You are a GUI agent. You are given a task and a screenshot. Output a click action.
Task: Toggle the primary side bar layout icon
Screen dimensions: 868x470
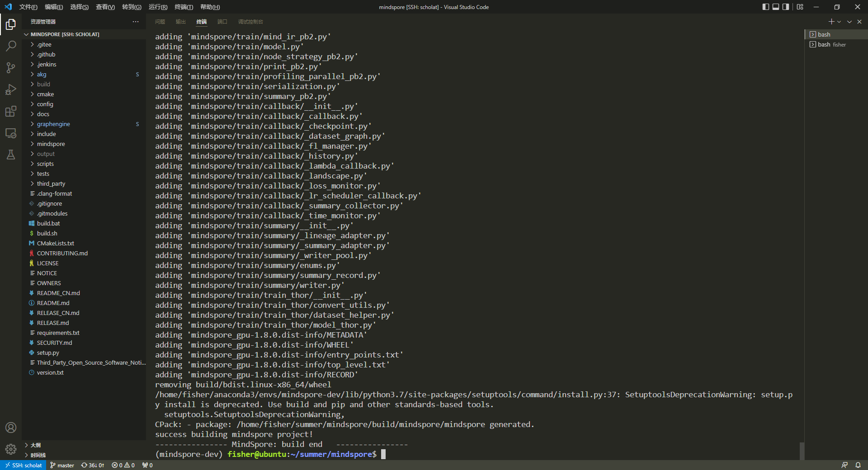[x=765, y=7]
